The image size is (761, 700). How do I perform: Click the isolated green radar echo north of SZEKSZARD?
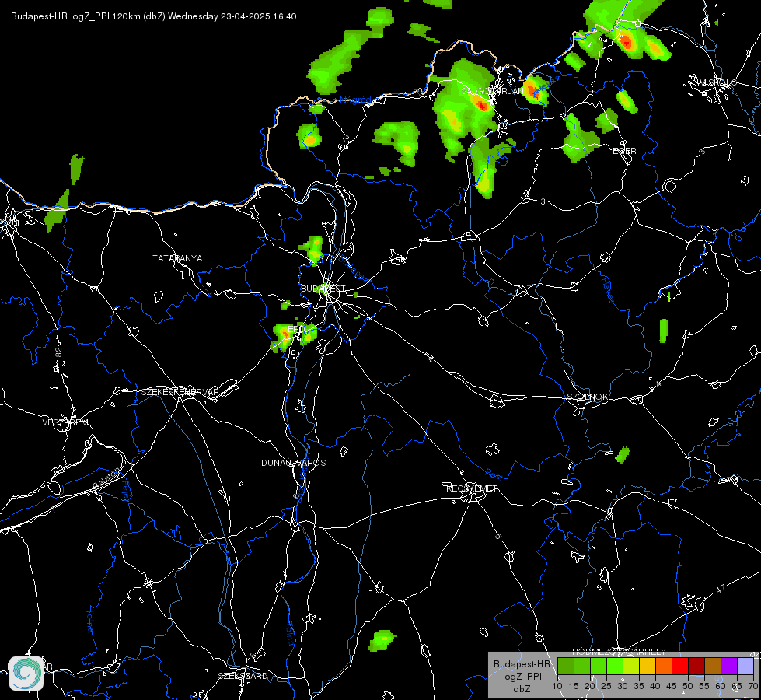tap(382, 640)
